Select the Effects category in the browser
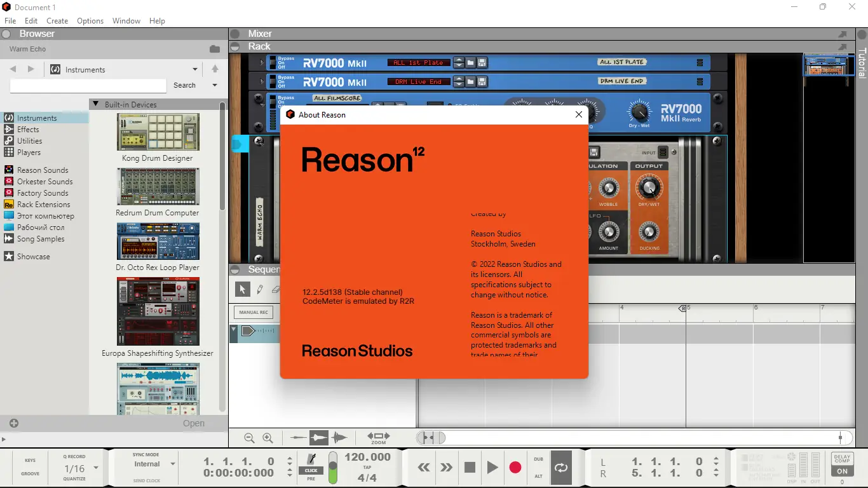868x488 pixels. [x=28, y=130]
